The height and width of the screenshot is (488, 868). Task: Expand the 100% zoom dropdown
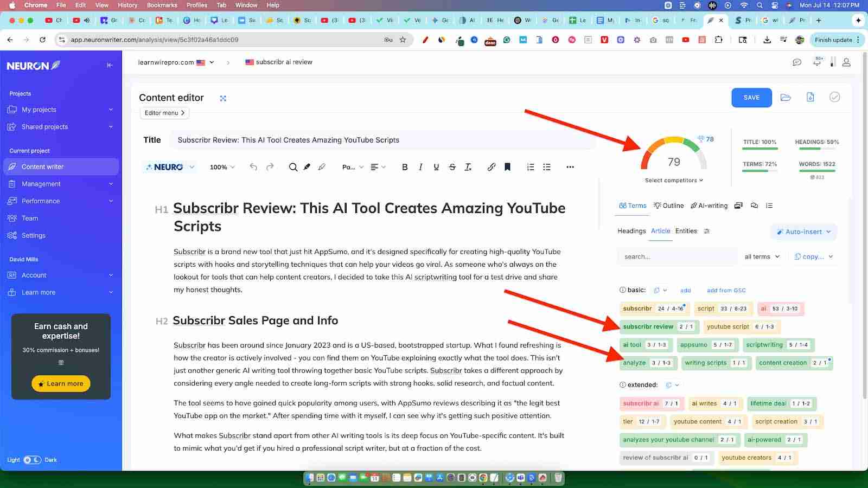coord(221,167)
